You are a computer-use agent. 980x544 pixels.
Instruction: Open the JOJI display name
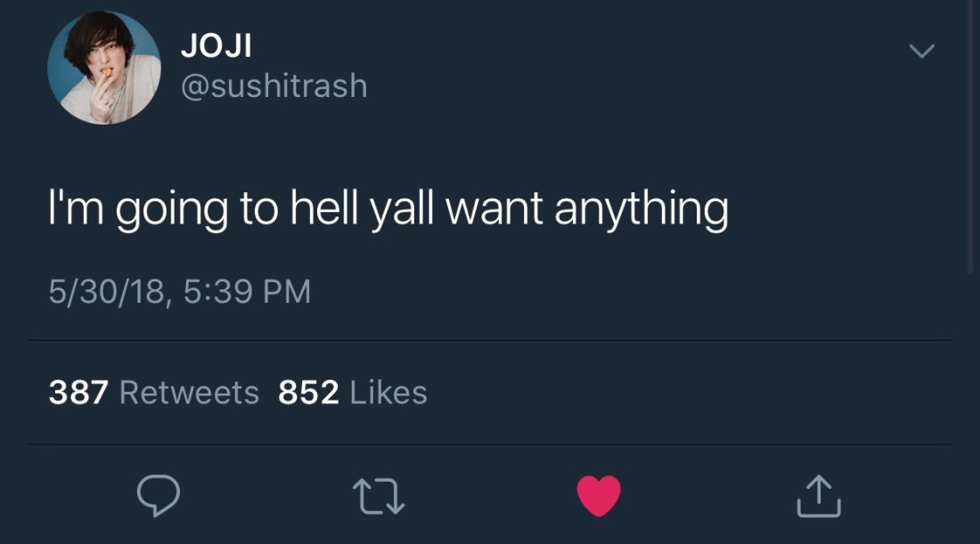(x=216, y=45)
